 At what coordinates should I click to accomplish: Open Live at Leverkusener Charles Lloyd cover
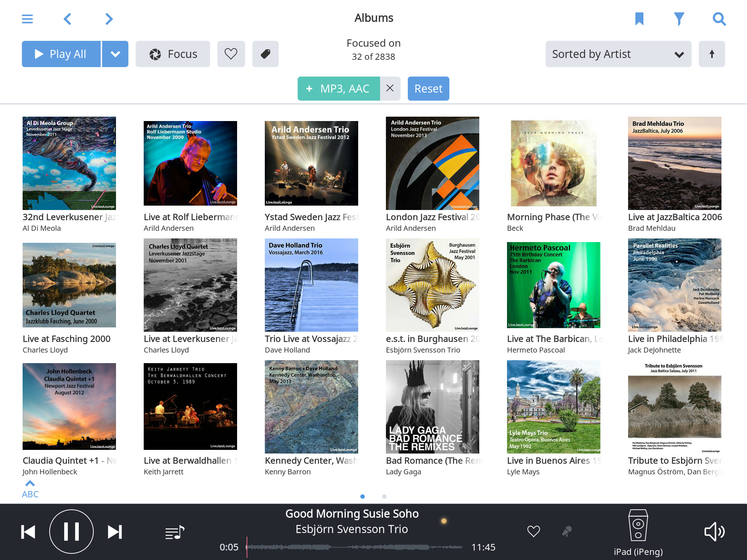click(x=190, y=285)
